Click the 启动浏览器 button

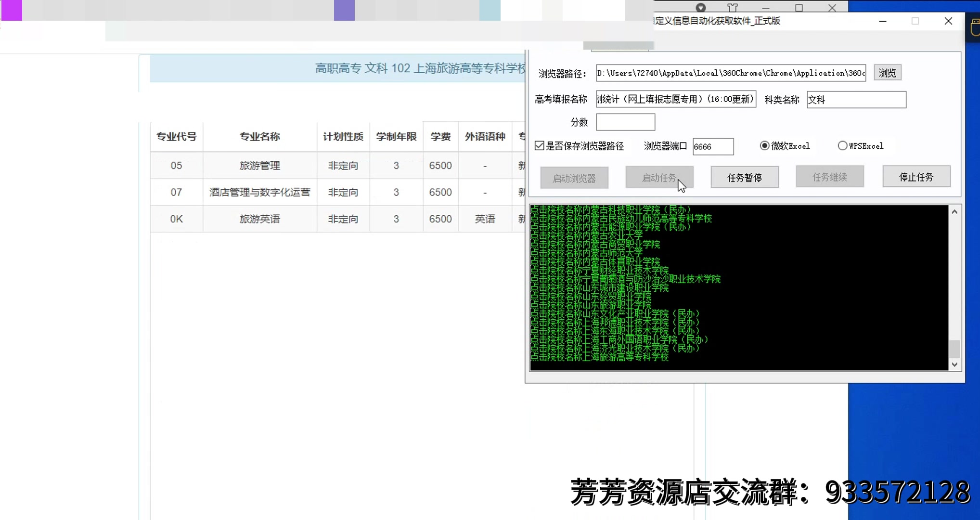574,177
